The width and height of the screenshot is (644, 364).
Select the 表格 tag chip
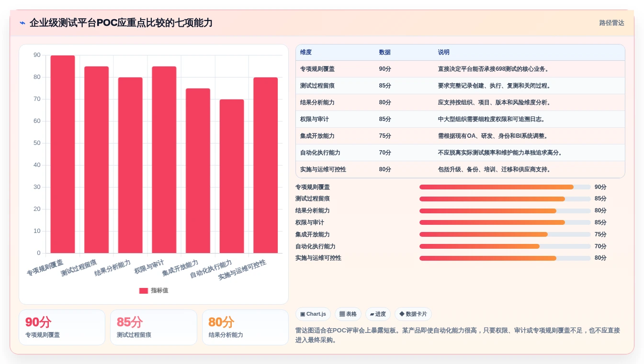pos(348,314)
